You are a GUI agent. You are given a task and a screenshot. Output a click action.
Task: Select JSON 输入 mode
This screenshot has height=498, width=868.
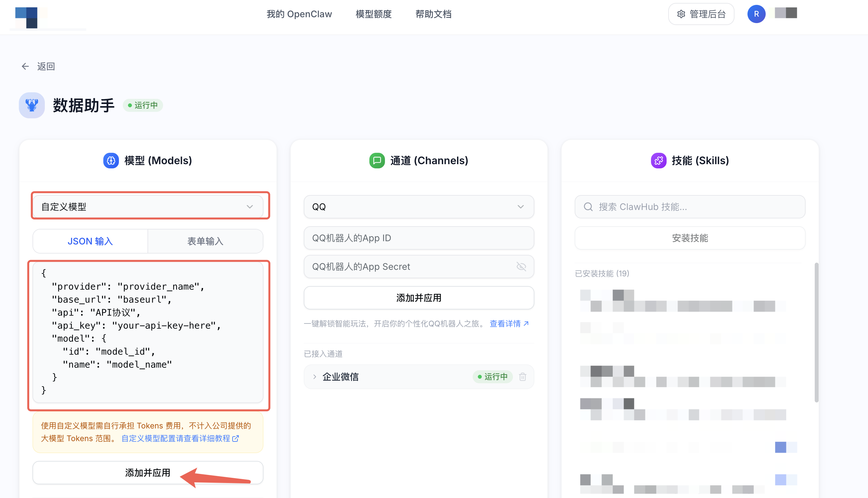click(x=90, y=241)
